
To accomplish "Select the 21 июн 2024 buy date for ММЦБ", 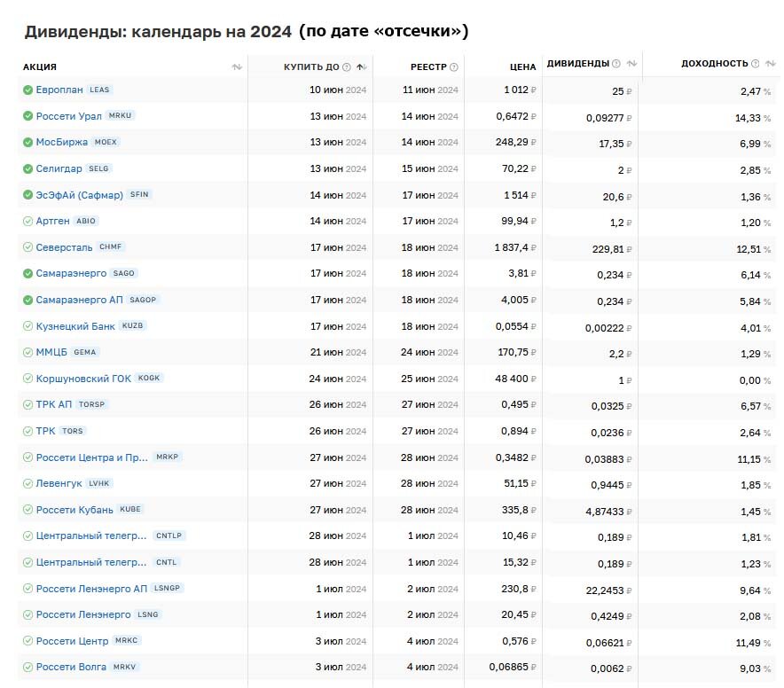I will 338,352.
